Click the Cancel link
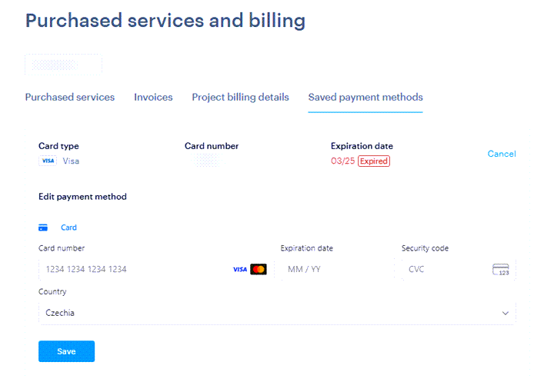The width and height of the screenshot is (554, 392). point(502,154)
